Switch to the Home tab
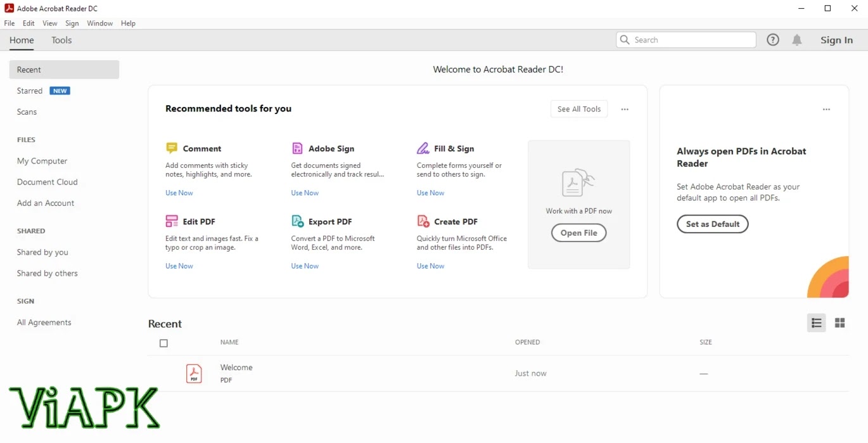Screen dimensions: 868x443 (22, 40)
